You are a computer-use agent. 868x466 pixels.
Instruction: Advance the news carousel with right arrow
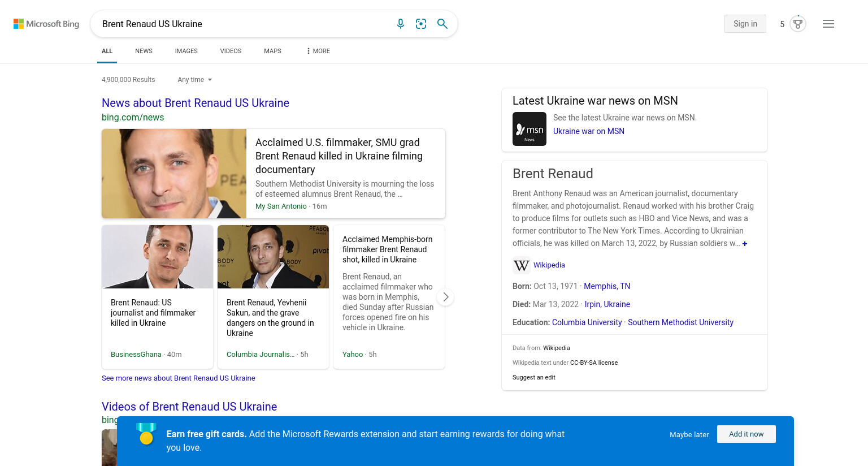pos(445,297)
